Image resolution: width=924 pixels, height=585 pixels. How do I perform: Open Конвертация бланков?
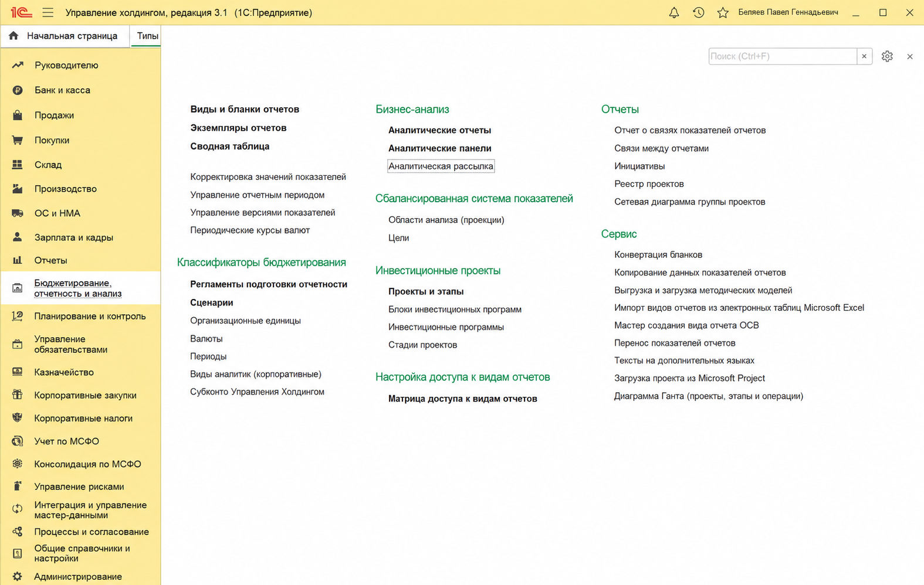tap(658, 255)
